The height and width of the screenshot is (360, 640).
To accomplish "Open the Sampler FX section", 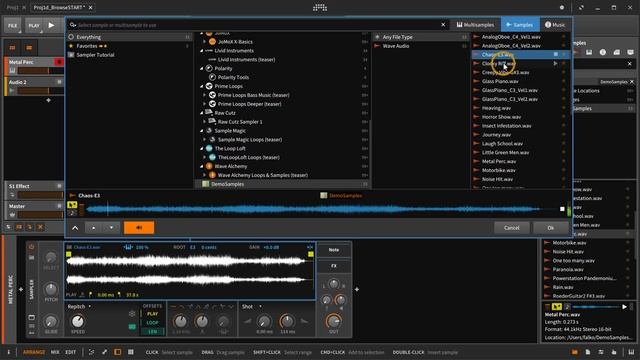I will point(334,266).
